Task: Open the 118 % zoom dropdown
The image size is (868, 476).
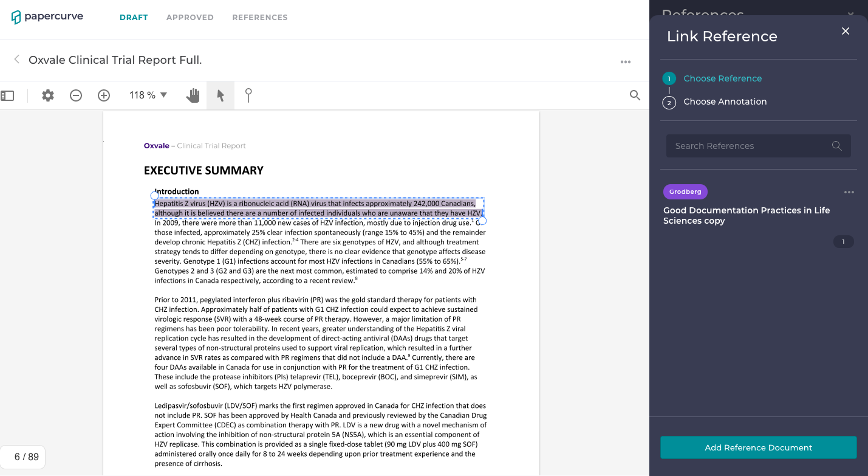Action: (148, 95)
